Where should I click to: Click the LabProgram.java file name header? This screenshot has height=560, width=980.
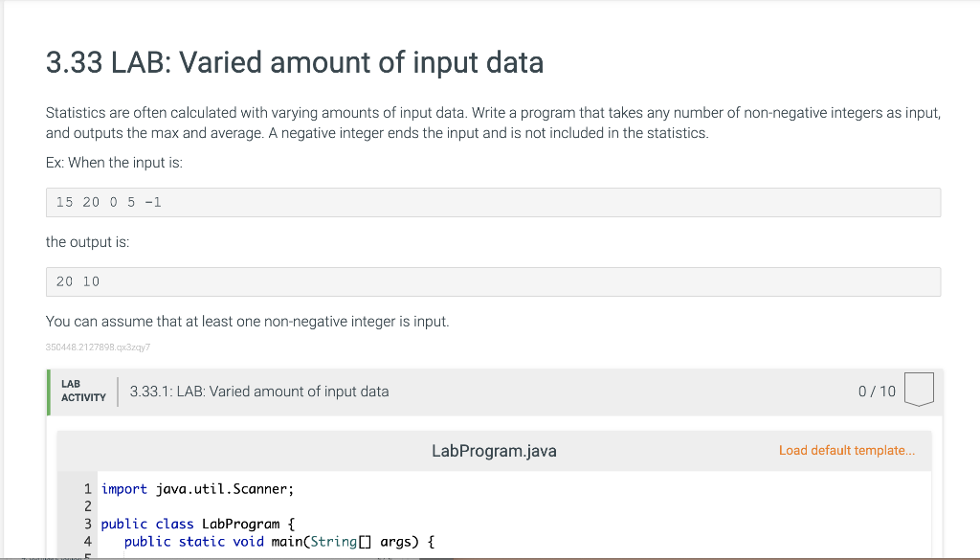(494, 451)
